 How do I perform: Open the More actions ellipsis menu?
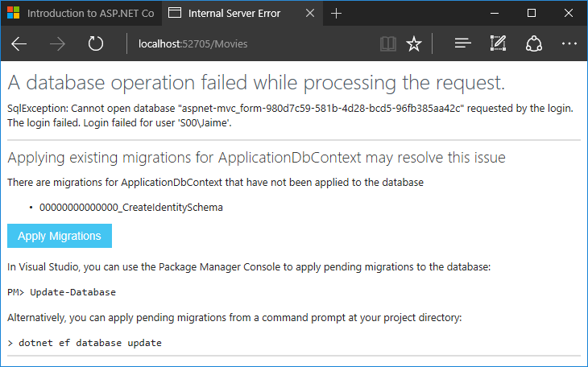coord(569,43)
